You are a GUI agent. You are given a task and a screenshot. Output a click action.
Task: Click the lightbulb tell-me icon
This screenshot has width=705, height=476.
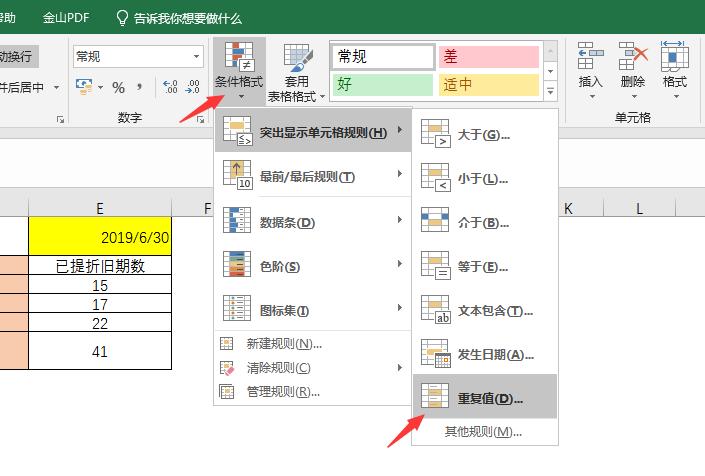click(122, 18)
